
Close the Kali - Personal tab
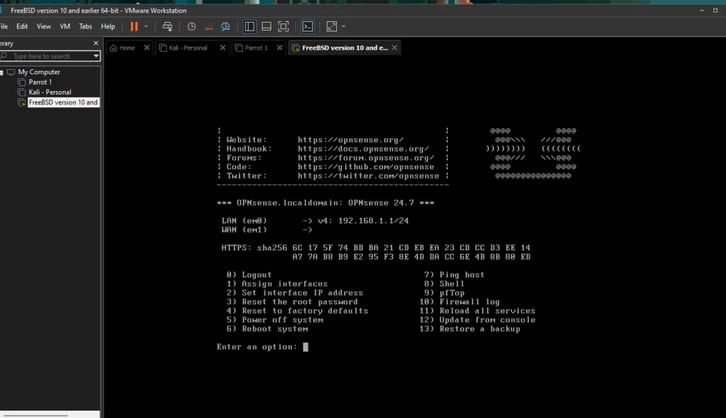tap(223, 48)
